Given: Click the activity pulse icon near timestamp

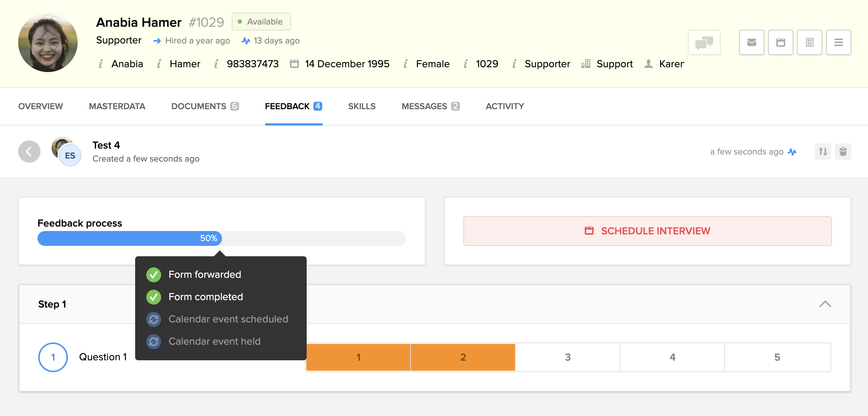Looking at the screenshot, I should [792, 152].
